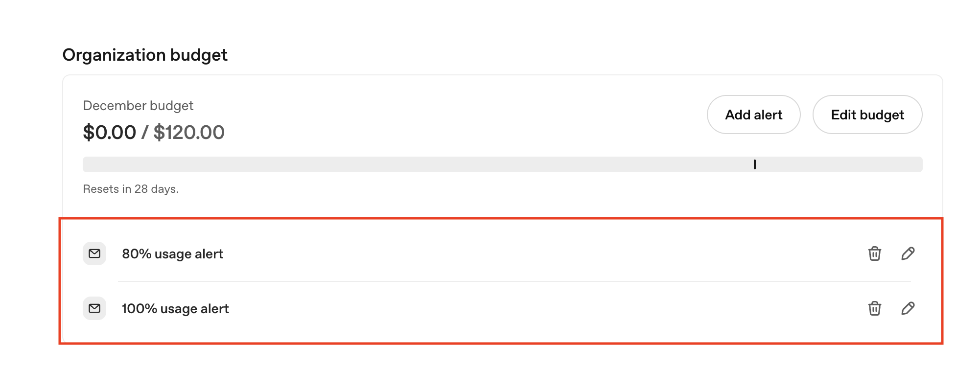Click the December budget label
The height and width of the screenshot is (368, 980).
(138, 106)
